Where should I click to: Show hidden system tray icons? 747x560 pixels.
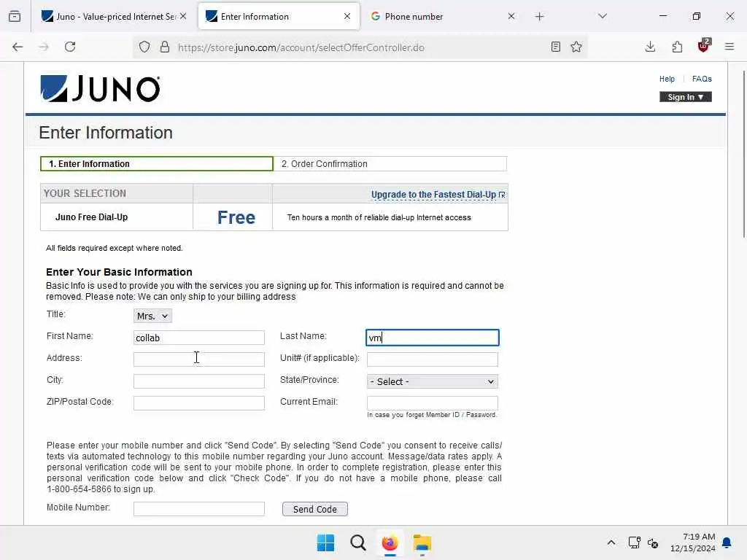point(611,542)
